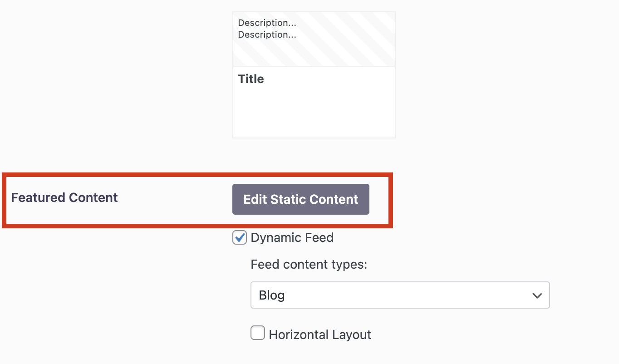Click the Horizontal Layout label text
Screen dimensions: 619x364
tap(320, 334)
